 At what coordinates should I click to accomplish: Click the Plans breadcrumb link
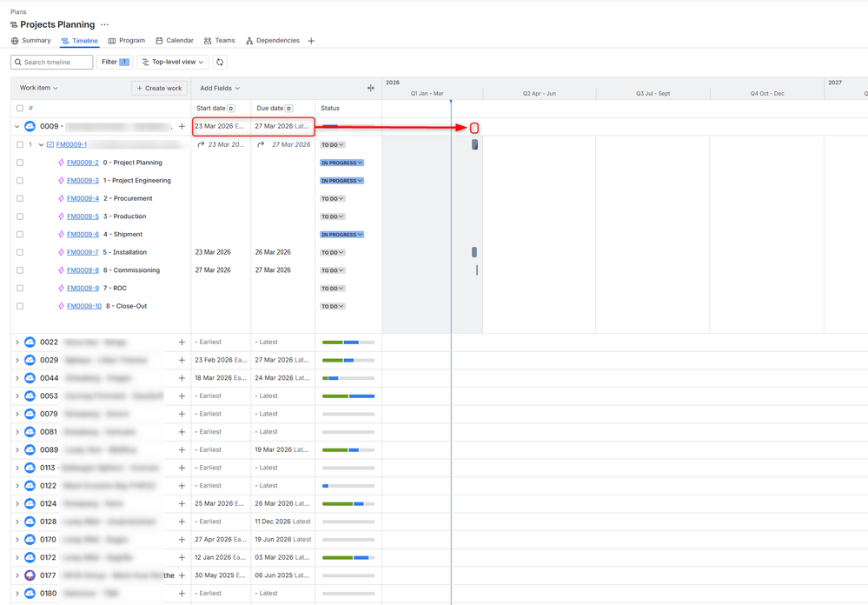click(x=18, y=11)
